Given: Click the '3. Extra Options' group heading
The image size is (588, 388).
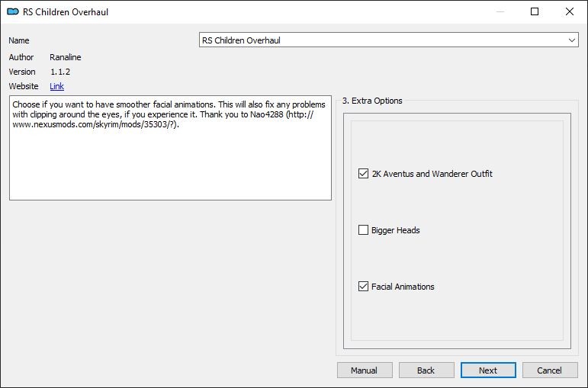Looking at the screenshot, I should point(372,101).
